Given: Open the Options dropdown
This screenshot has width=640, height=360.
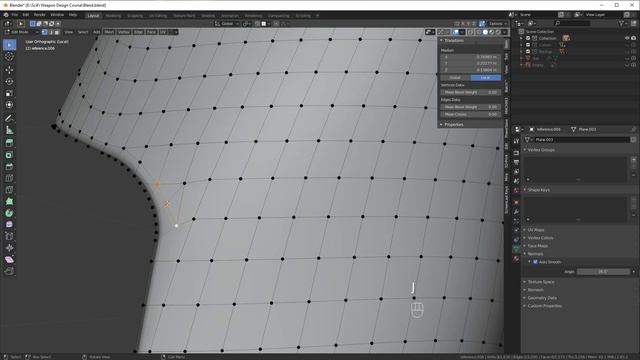Looking at the screenshot, I should pyautogui.click(x=497, y=24).
